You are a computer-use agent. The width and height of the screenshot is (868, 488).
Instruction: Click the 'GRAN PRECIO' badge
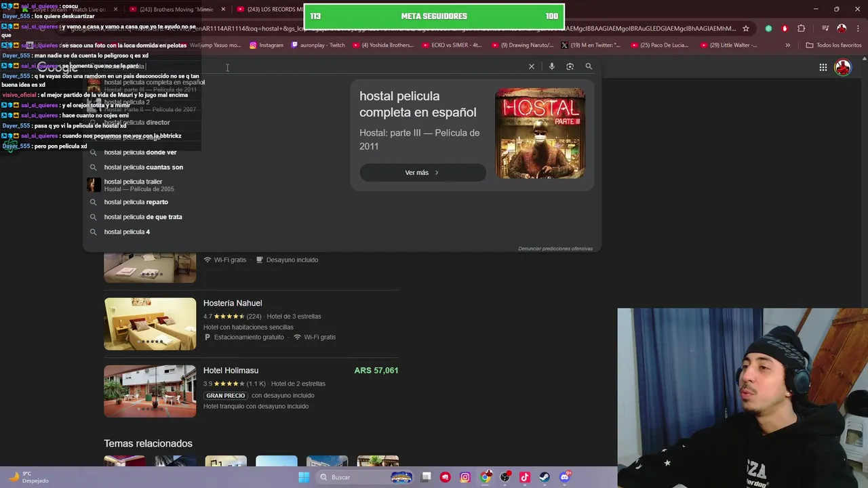point(226,396)
